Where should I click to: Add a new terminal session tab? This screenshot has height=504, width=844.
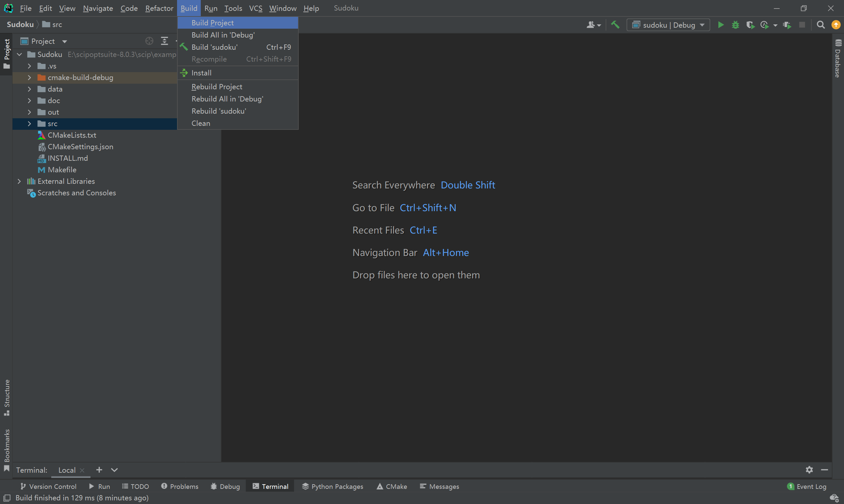tap(99, 470)
